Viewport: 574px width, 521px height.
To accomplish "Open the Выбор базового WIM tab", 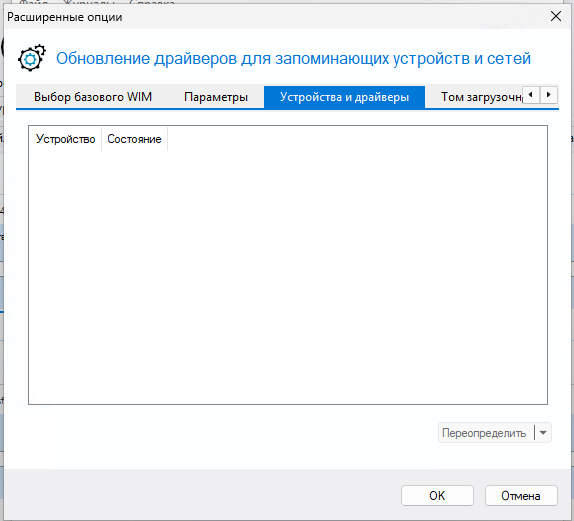I will [93, 97].
